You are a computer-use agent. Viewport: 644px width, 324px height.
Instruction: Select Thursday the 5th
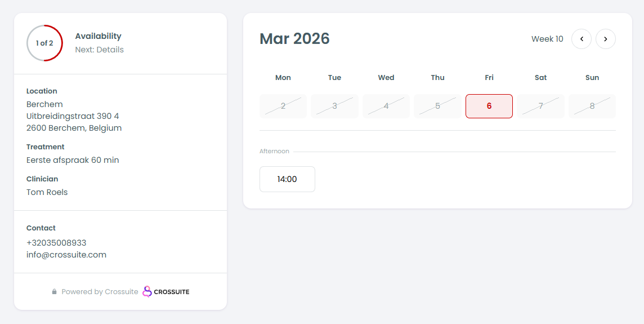click(437, 106)
